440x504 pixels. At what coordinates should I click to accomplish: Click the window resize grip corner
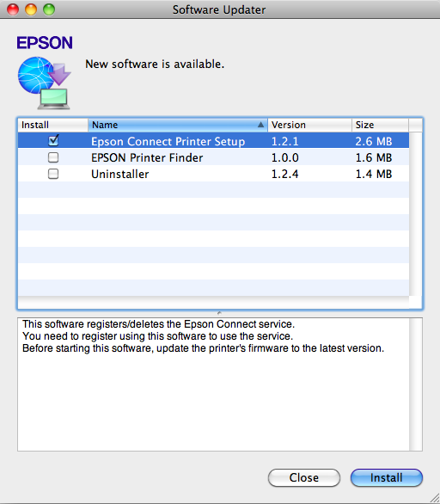(x=435, y=499)
